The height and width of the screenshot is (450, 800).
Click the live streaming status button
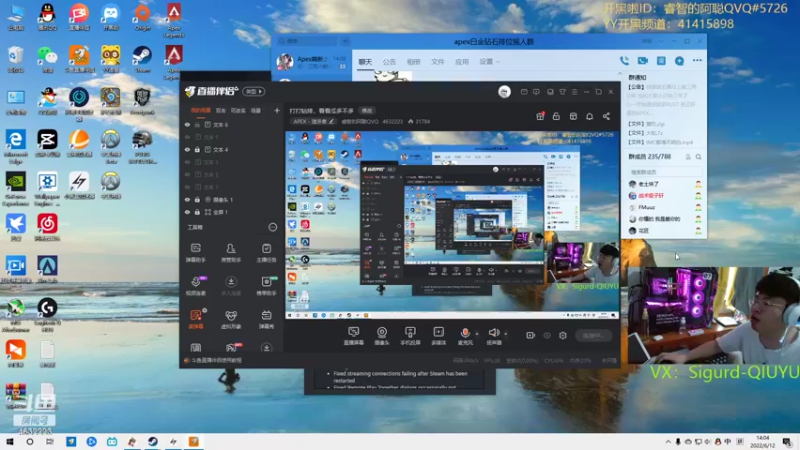[593, 335]
